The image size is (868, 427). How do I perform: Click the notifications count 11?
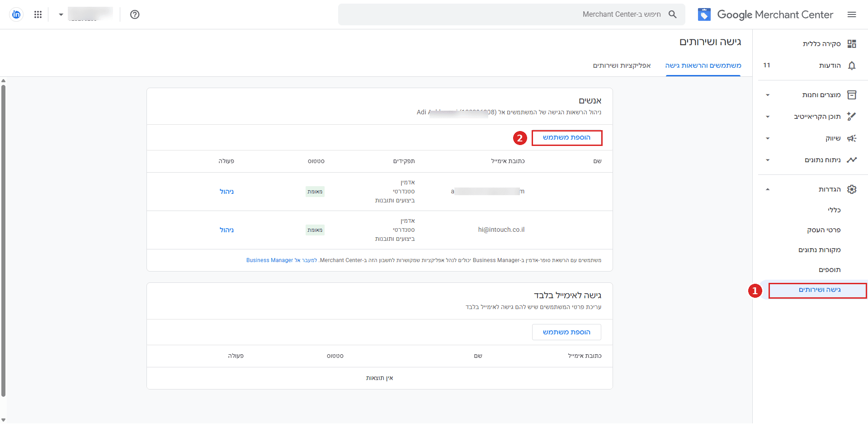767,66
